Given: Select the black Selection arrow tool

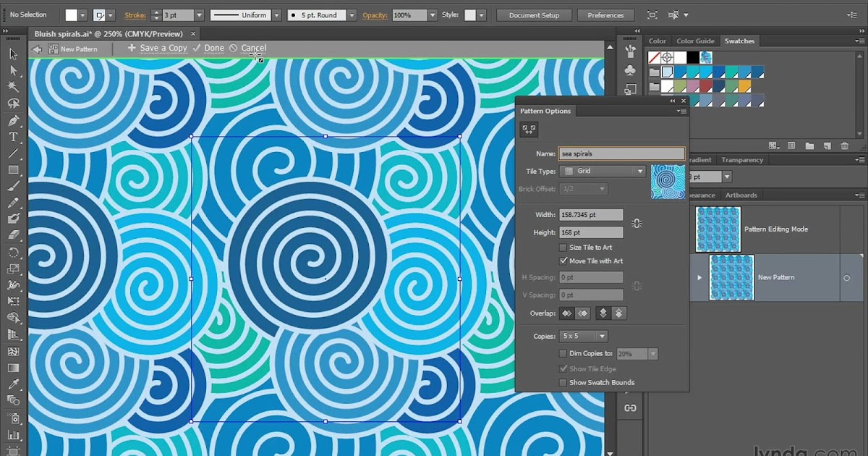Looking at the screenshot, I should tap(12, 54).
